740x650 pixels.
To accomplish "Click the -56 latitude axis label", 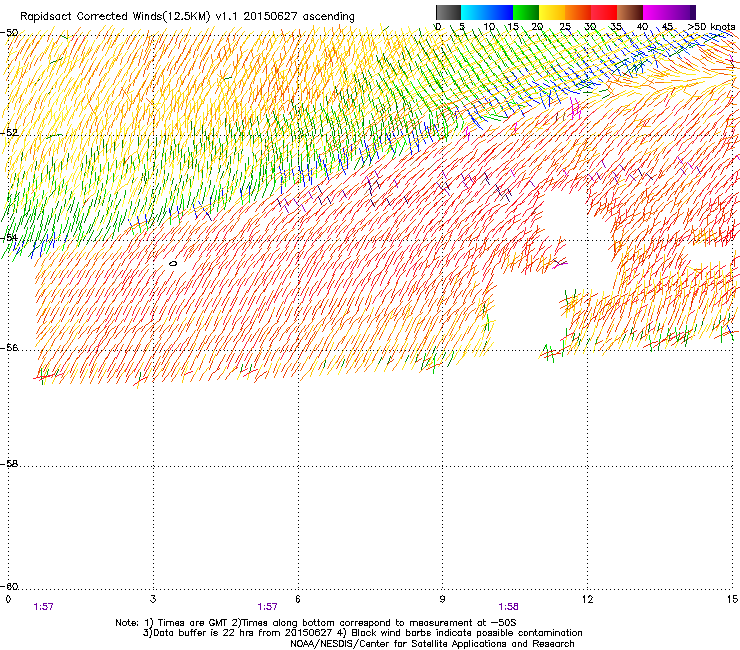I will pos(9,347).
